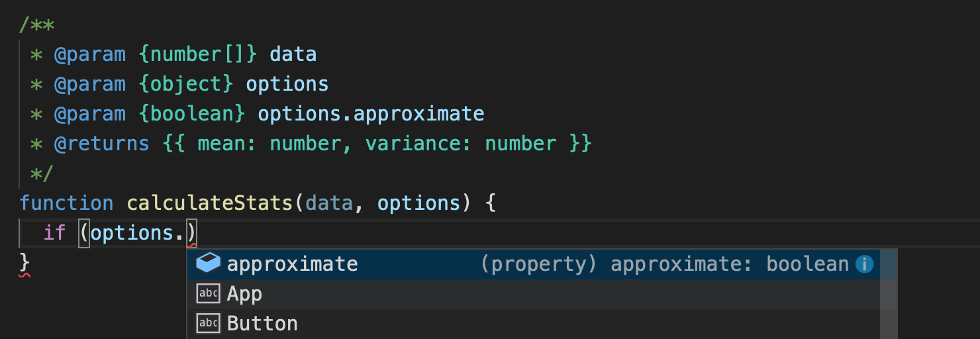Pick the Button suggestion entry

tap(262, 324)
